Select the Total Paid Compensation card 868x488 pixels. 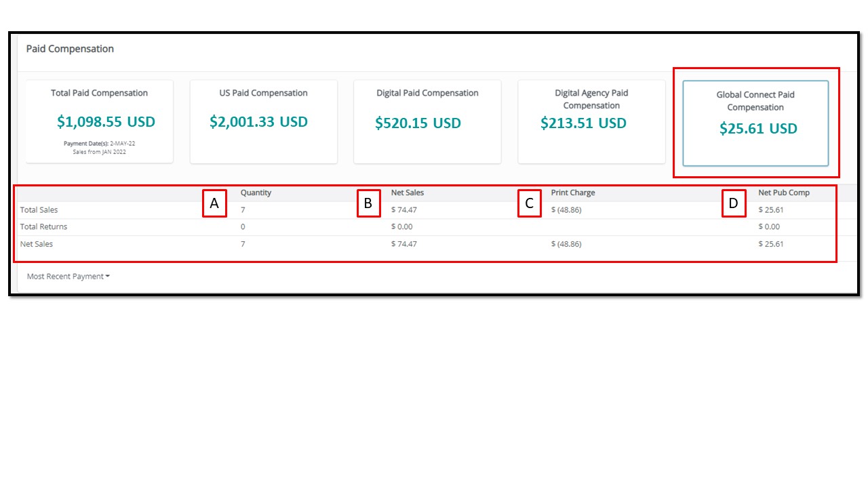click(100, 121)
